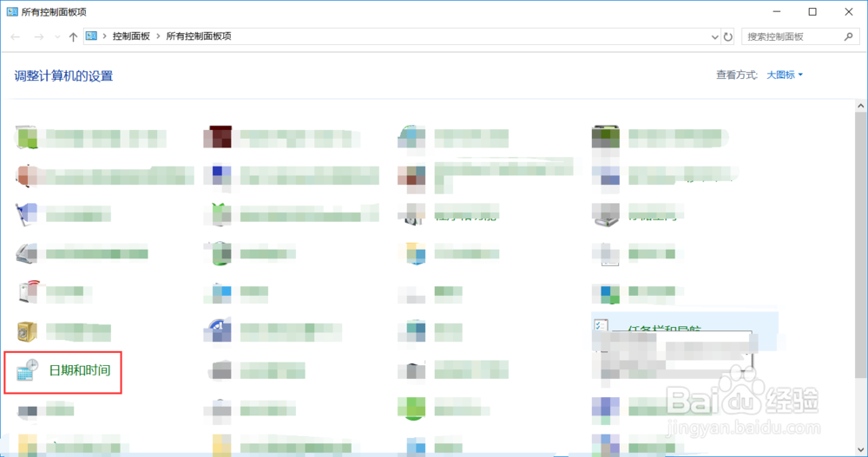868x457 pixels.
Task: Select 控制面板 in the breadcrumb
Action: [131, 36]
